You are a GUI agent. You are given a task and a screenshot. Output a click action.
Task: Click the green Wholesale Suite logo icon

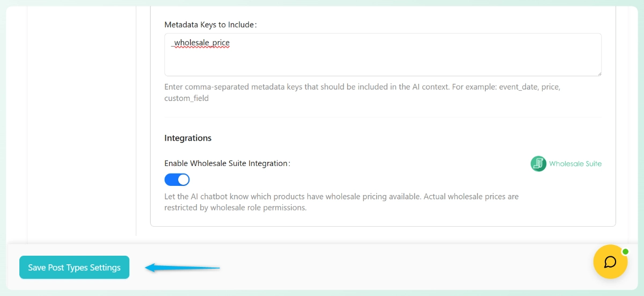coord(538,164)
